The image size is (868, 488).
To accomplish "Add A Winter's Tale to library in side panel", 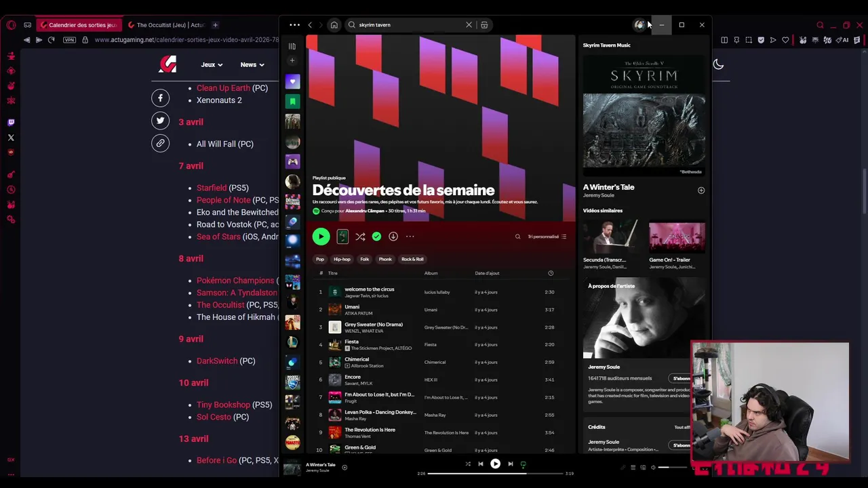I will (x=701, y=190).
